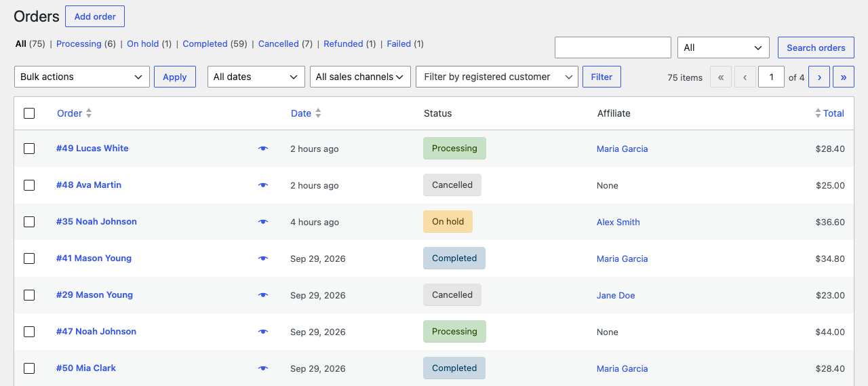Click the "75 items" count text
Viewport: 868px width, 386px height.
(x=685, y=77)
